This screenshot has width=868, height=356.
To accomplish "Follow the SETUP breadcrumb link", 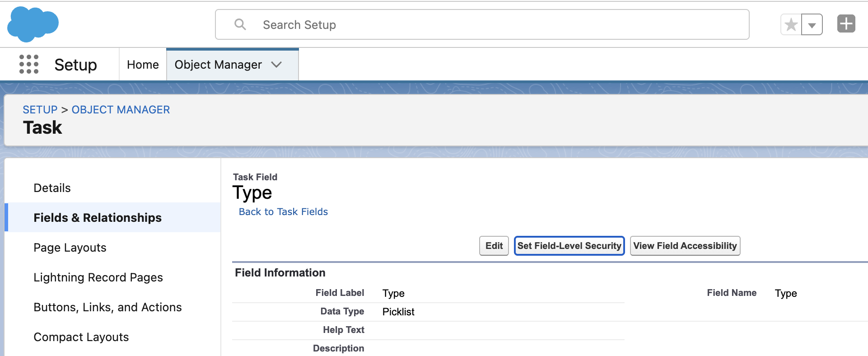I will 40,110.
